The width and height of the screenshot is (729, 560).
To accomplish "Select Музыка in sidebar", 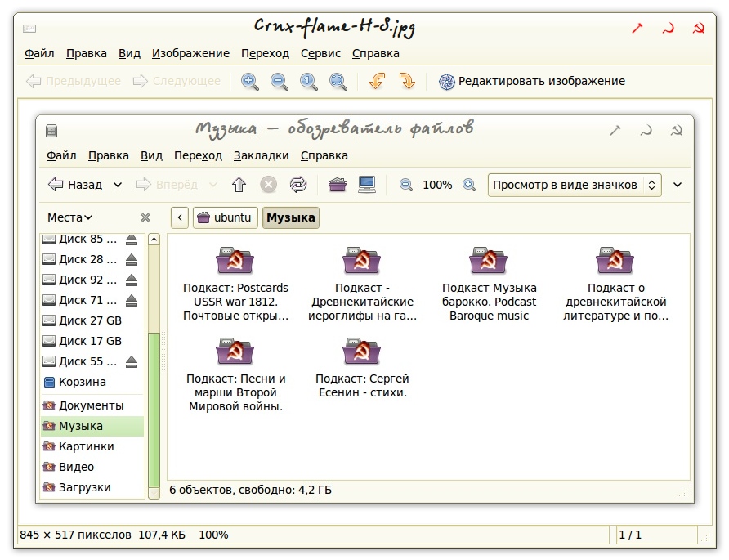I will pos(92,427).
